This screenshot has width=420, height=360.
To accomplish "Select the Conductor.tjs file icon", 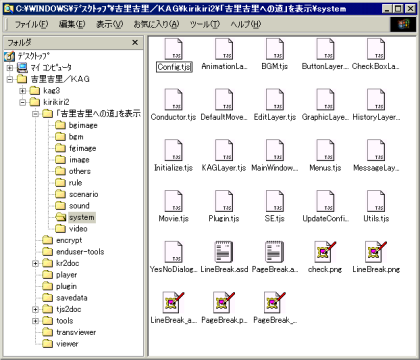I will [x=174, y=100].
